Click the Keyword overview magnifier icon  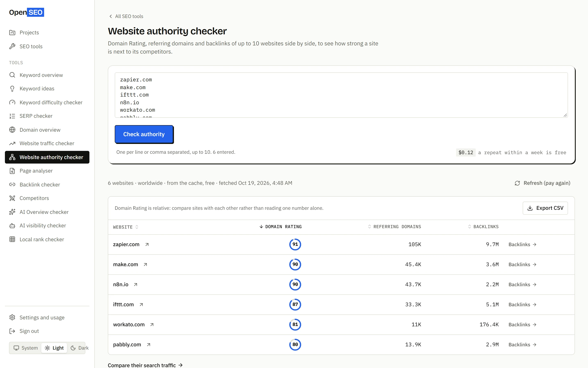[12, 75]
